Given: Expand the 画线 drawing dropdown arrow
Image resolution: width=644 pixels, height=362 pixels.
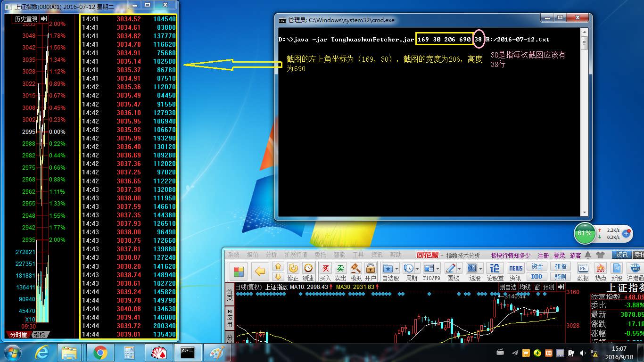Looking at the screenshot, I should 459,268.
